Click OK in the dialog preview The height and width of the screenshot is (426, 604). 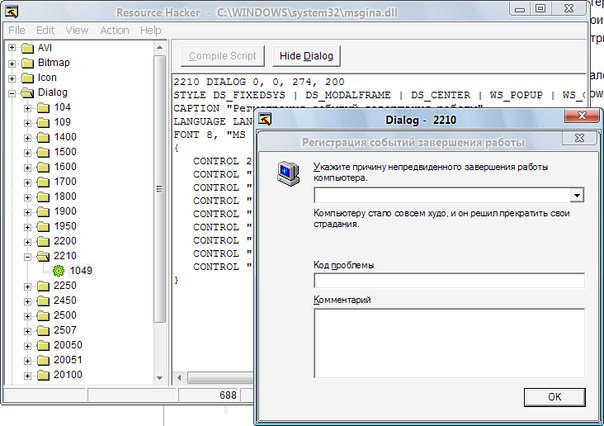point(554,397)
